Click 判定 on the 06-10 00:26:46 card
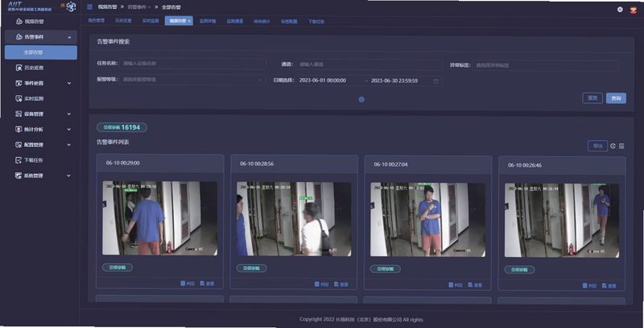Screen dimensions: 644x328 tap(589, 285)
